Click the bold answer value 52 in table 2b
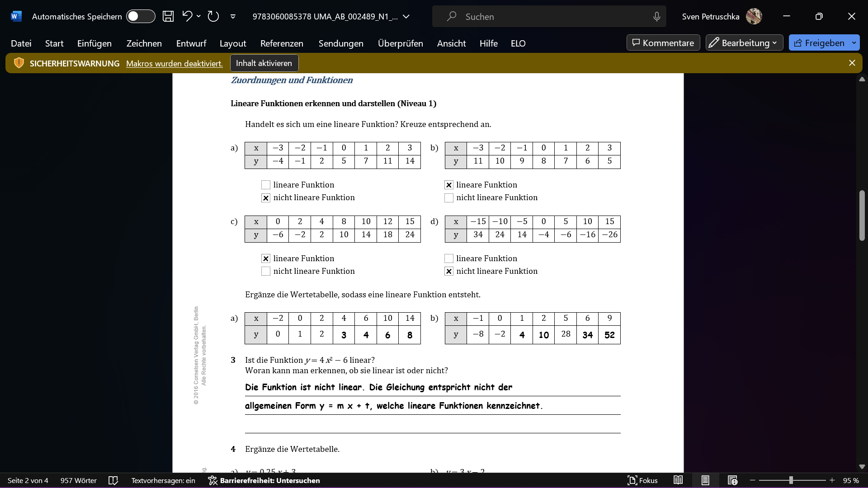Viewport: 868px width, 488px height. click(609, 335)
